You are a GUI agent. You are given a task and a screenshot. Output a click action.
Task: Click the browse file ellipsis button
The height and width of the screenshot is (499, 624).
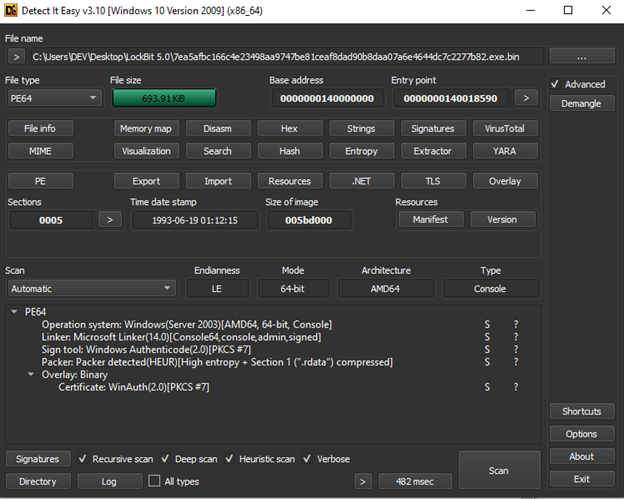(x=581, y=57)
